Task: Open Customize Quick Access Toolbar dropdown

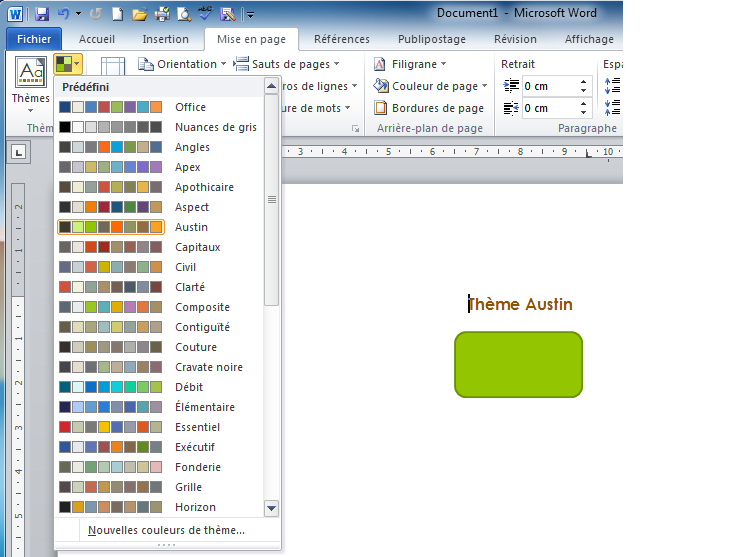Action: click(x=250, y=15)
